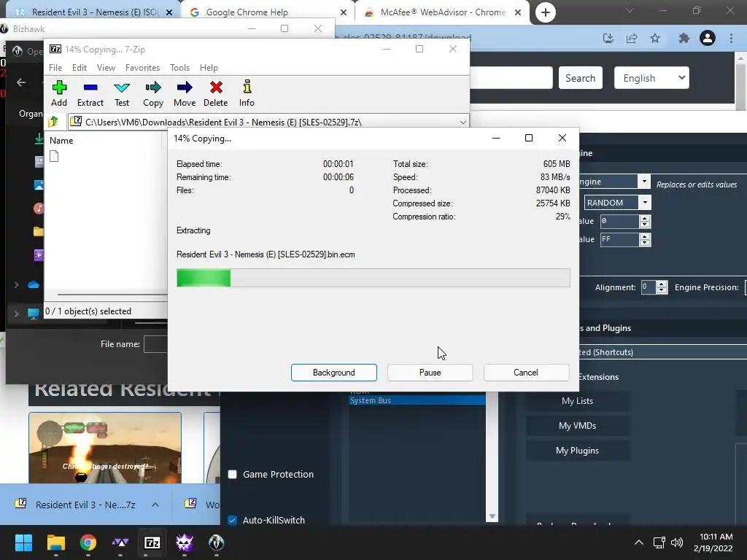The width and height of the screenshot is (747, 560).
Task: Click the extraction progress bar
Action: pos(373,278)
